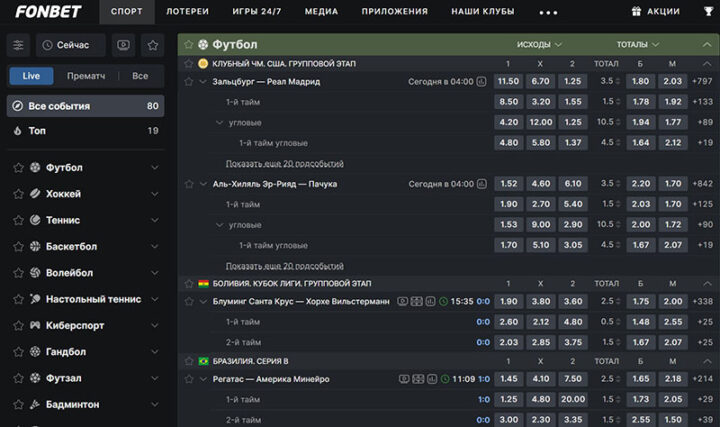
Task: Open favorites star filter in sidebar
Action: point(153,45)
